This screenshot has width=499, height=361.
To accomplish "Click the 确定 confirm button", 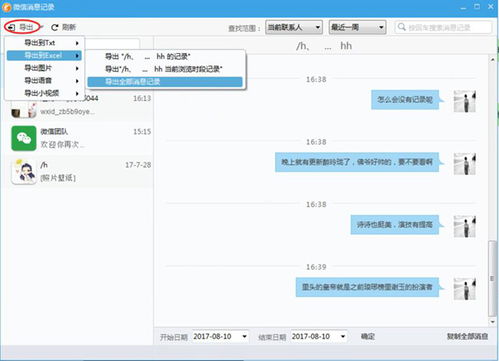I will pos(368,336).
